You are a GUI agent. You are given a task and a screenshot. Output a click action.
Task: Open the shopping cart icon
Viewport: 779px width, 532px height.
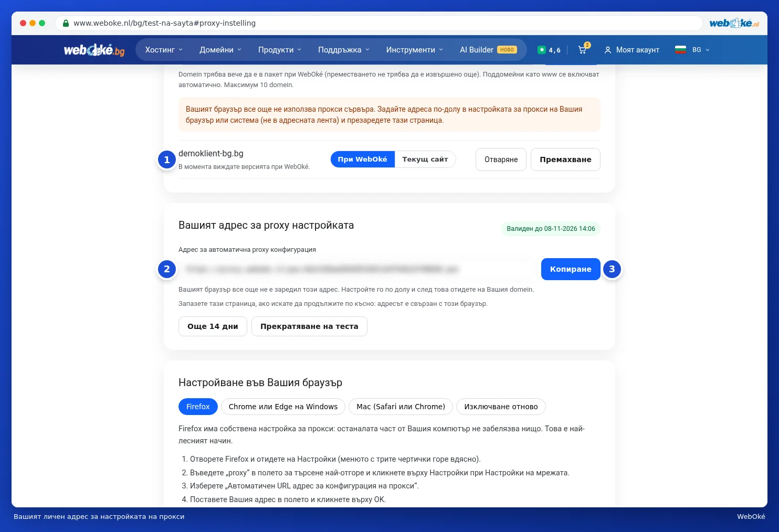tap(582, 50)
